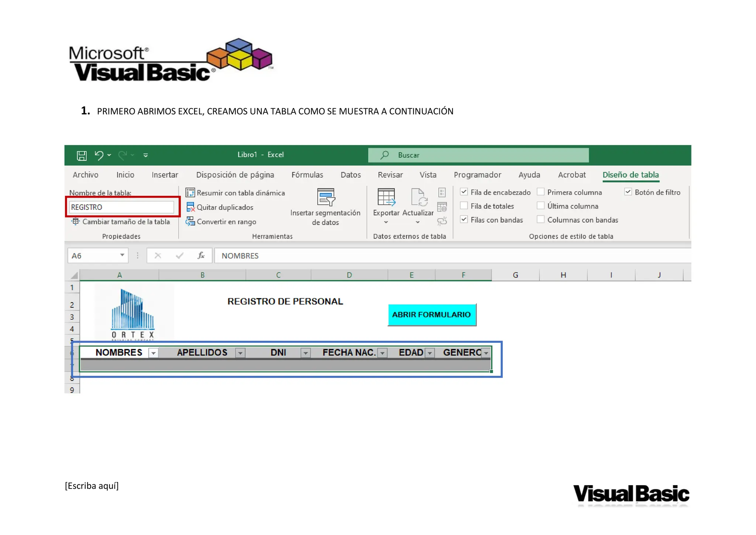Click the Quitar duplicados icon
756x535 pixels.
(x=190, y=207)
